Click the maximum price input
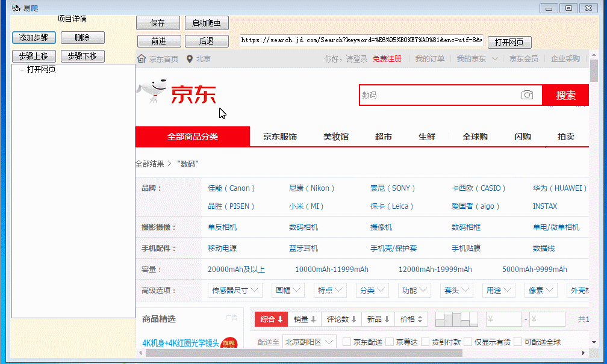This screenshot has height=364, width=607. [x=547, y=319]
